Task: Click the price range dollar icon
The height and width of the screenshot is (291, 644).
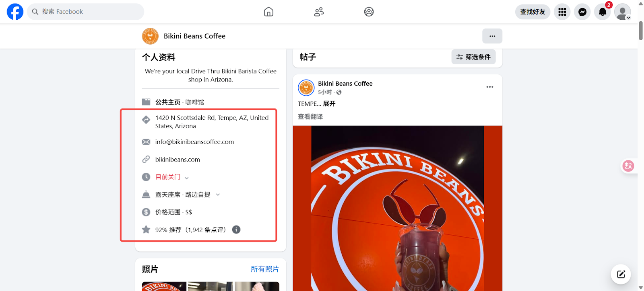Action: click(x=146, y=212)
